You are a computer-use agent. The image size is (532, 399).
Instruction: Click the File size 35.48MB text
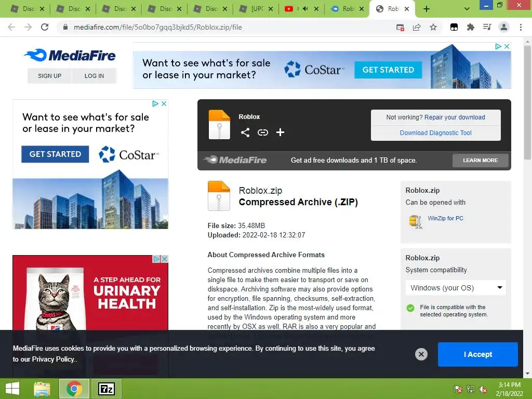[236, 225]
